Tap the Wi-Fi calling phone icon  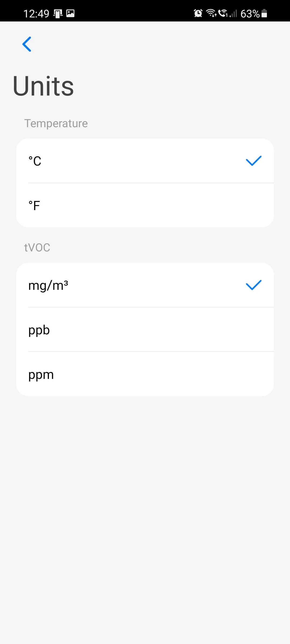point(223,13)
